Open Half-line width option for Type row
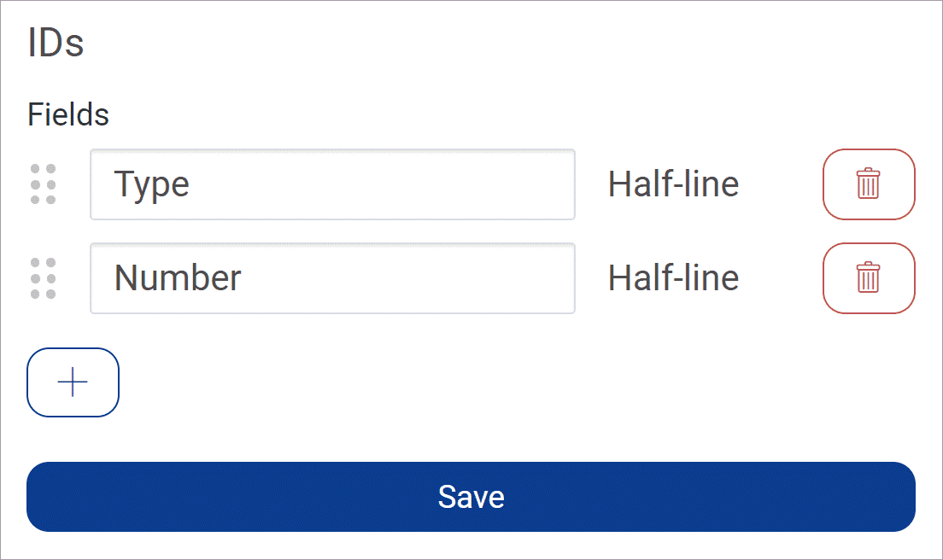This screenshot has height=560, width=943. (x=674, y=184)
